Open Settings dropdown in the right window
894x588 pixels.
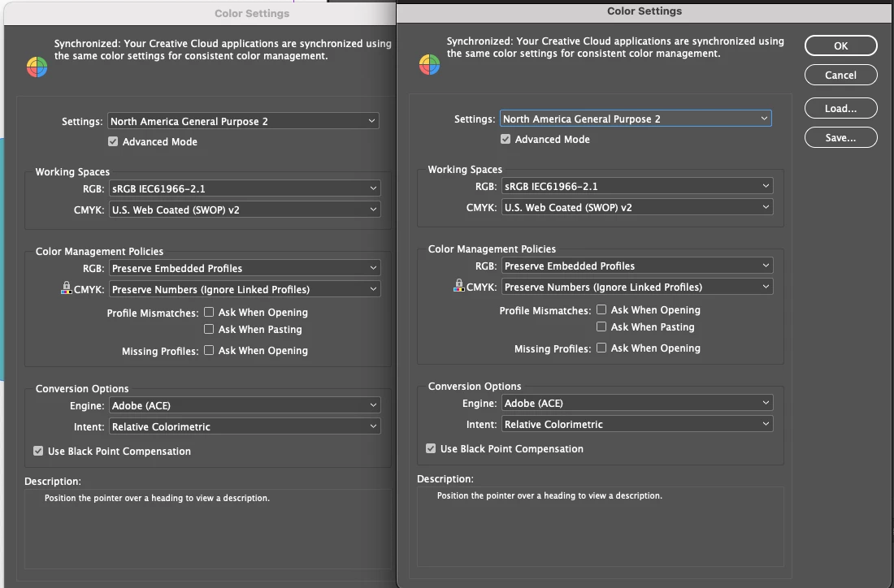[x=636, y=119]
